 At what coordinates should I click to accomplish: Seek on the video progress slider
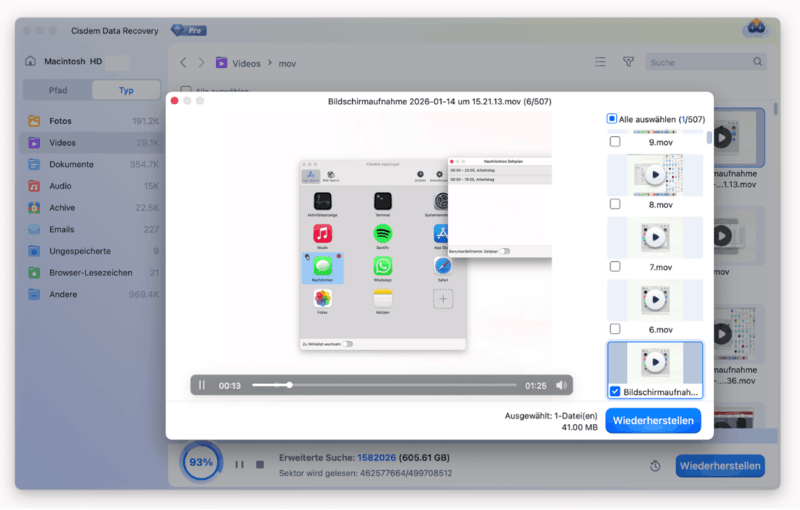pos(384,385)
